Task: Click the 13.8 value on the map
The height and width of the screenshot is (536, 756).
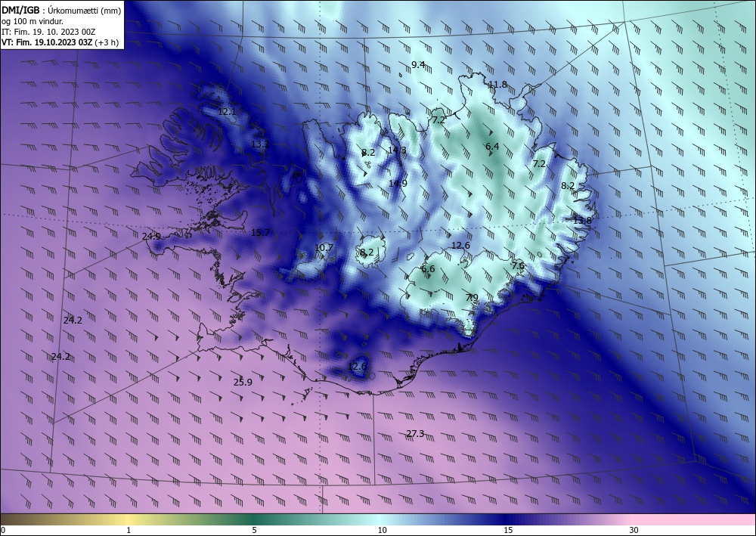Action: click(582, 220)
